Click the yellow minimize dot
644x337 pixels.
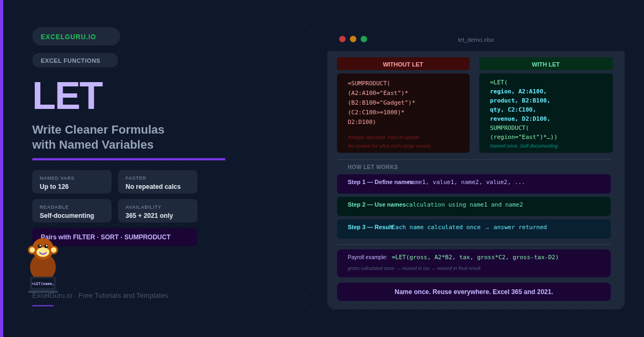353,39
